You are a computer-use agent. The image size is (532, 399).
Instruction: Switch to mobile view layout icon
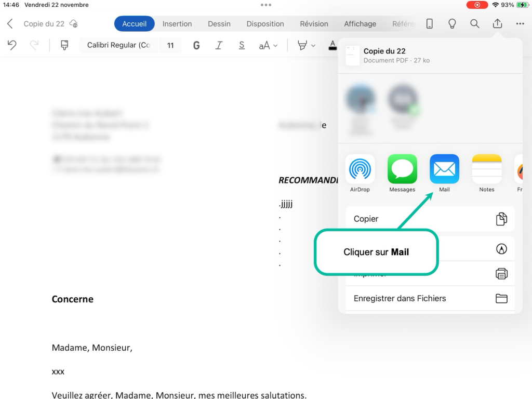[x=430, y=24]
